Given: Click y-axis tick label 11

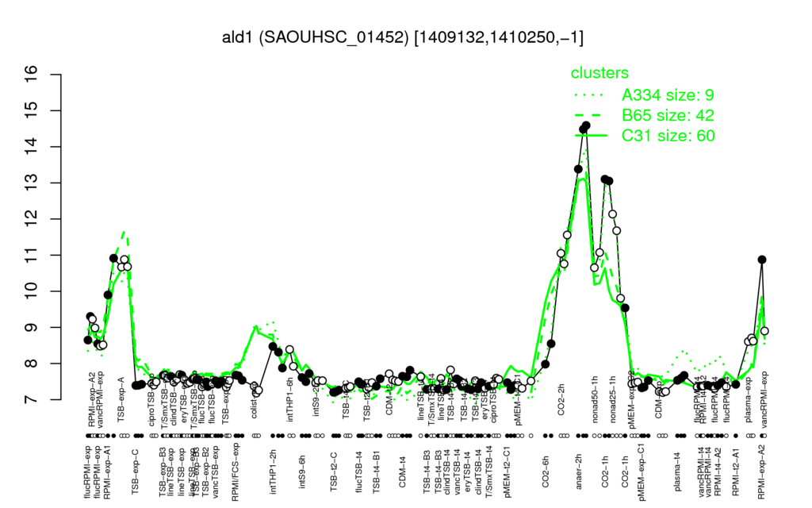Looking at the screenshot, I should (x=32, y=255).
